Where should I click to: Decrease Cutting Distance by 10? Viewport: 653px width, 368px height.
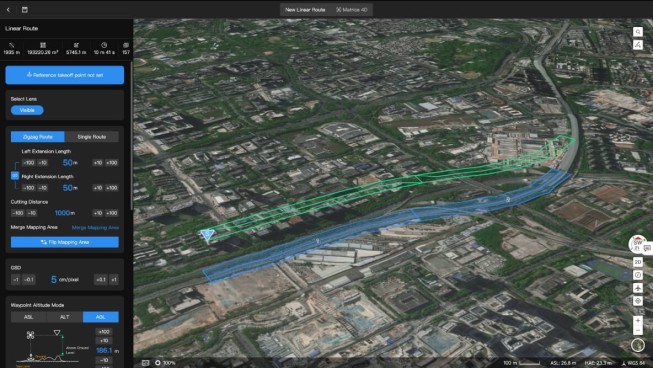32,213
